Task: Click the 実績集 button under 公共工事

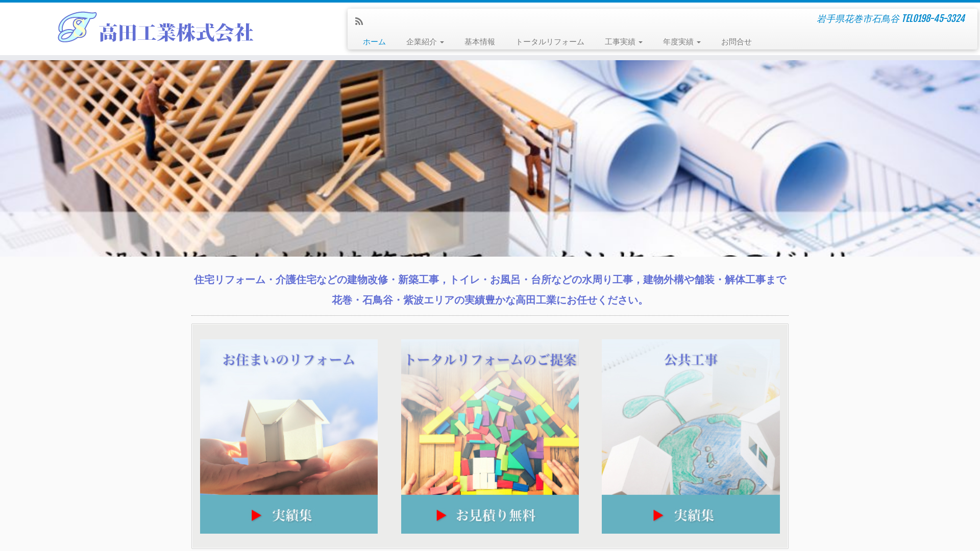Action: (x=691, y=515)
